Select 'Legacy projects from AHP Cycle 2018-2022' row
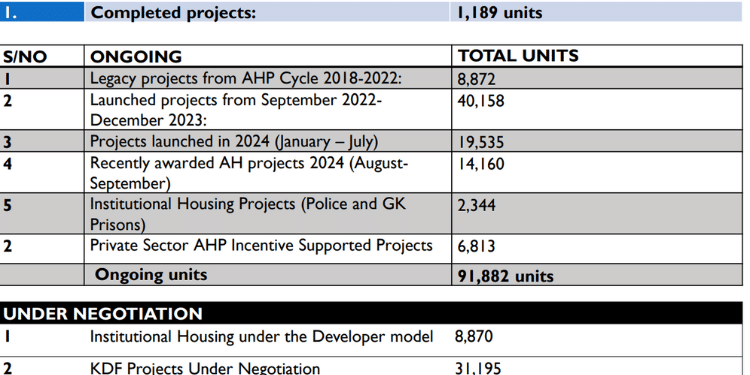This screenshot has height=375, width=750. click(246, 78)
